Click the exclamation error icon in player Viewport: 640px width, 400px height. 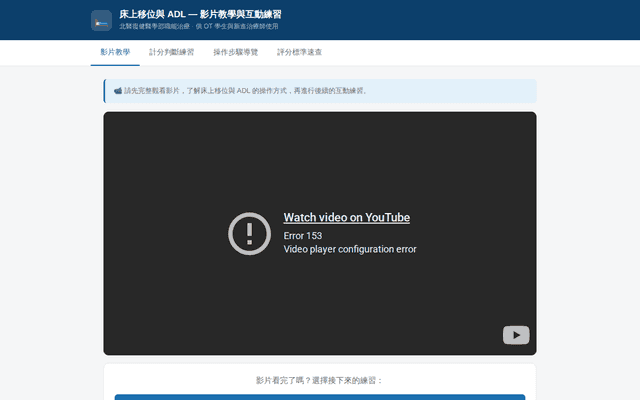249,233
